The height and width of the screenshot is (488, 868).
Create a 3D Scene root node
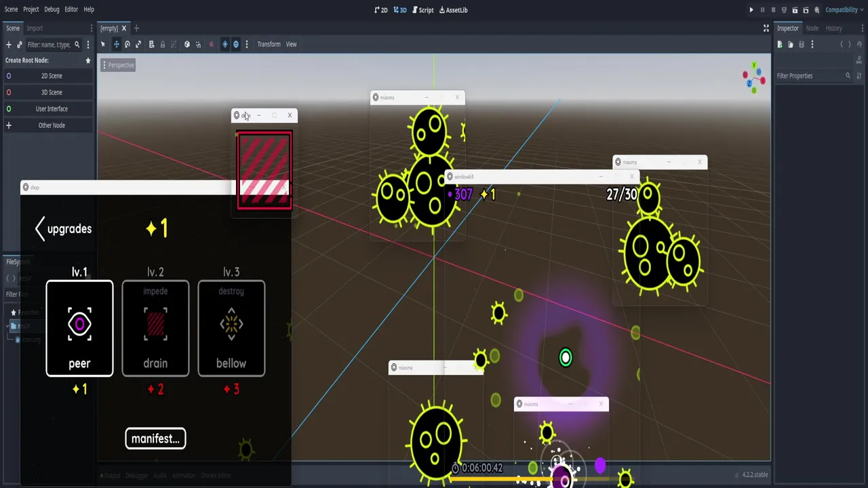49,92
